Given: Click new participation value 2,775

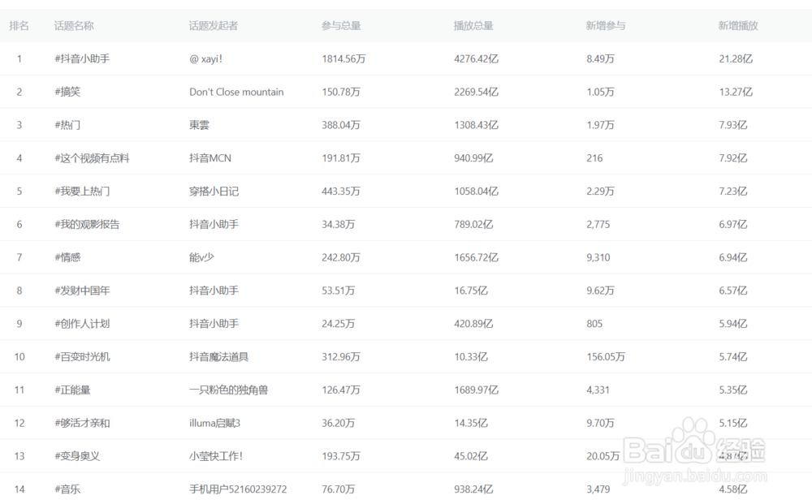Looking at the screenshot, I should (598, 225).
